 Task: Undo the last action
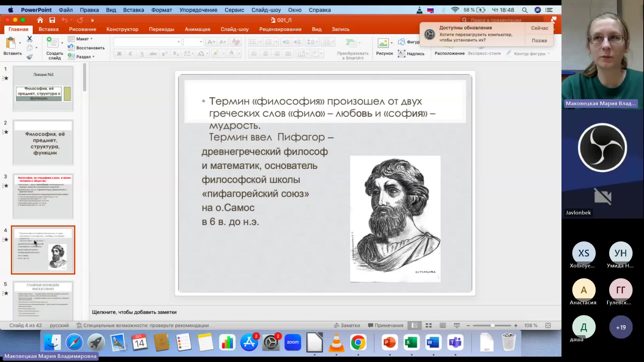64,20
